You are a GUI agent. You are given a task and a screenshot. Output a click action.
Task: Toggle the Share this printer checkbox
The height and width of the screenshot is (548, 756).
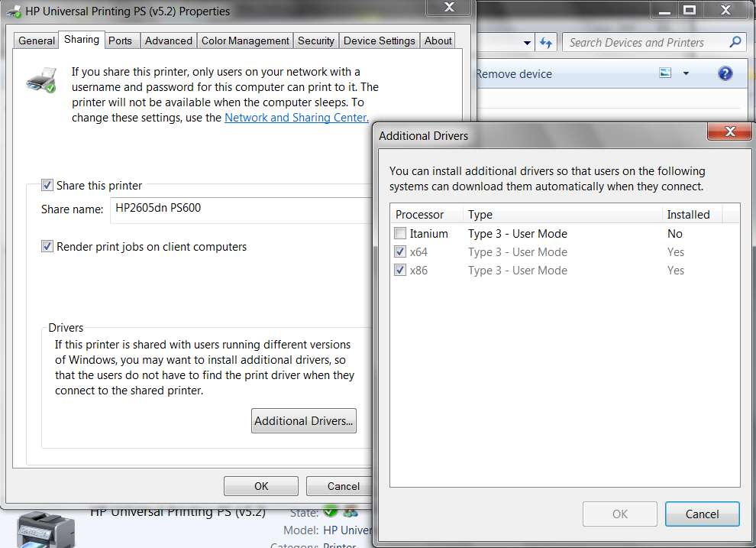point(47,185)
